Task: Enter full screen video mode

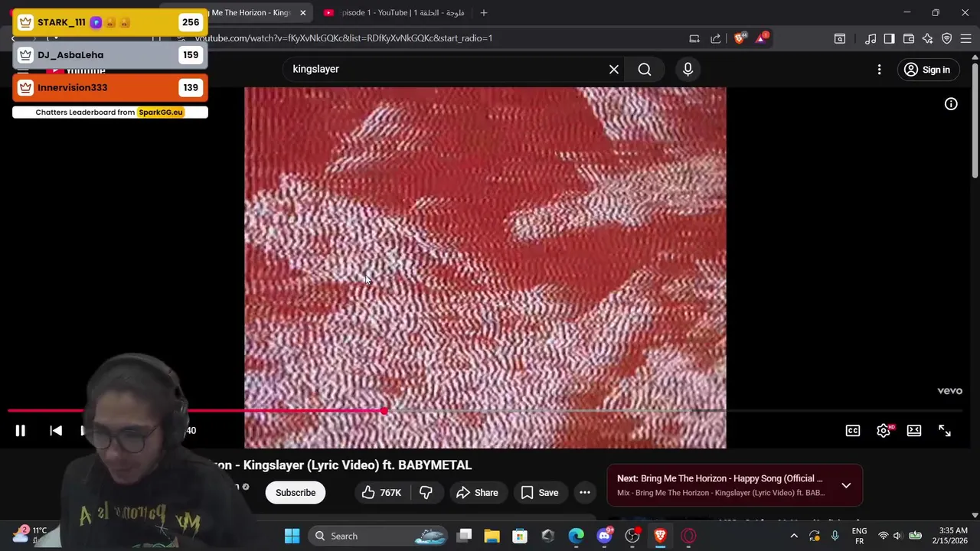Action: [945, 431]
